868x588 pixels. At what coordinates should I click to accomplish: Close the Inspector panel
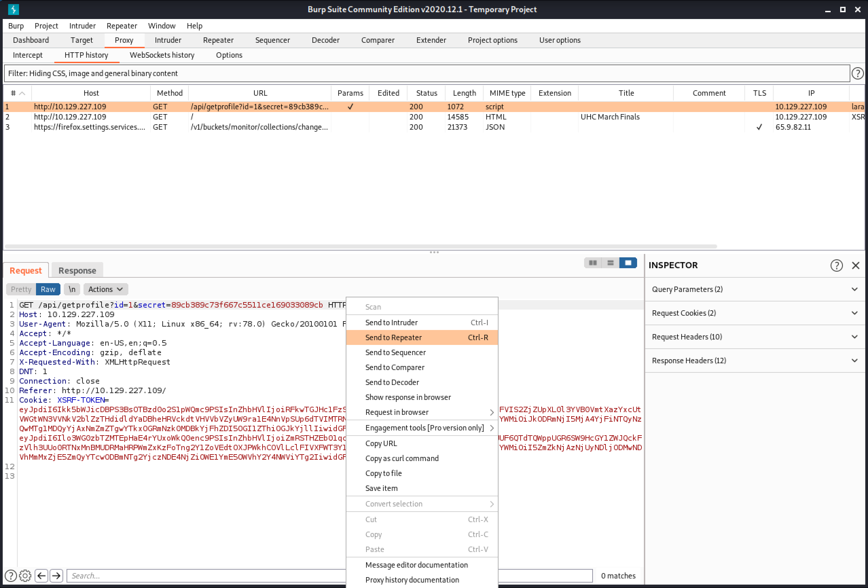tap(856, 265)
